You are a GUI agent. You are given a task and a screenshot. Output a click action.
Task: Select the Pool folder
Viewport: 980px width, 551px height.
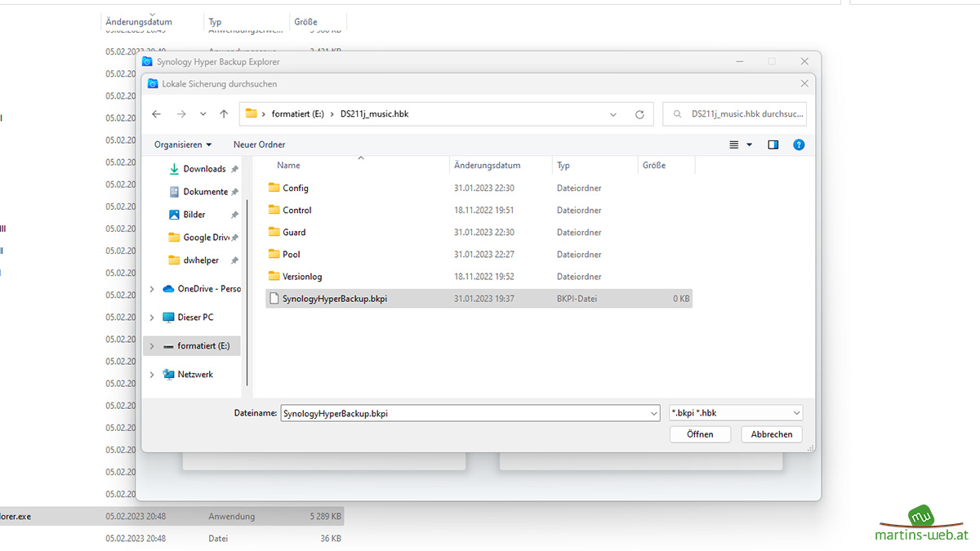(x=284, y=254)
